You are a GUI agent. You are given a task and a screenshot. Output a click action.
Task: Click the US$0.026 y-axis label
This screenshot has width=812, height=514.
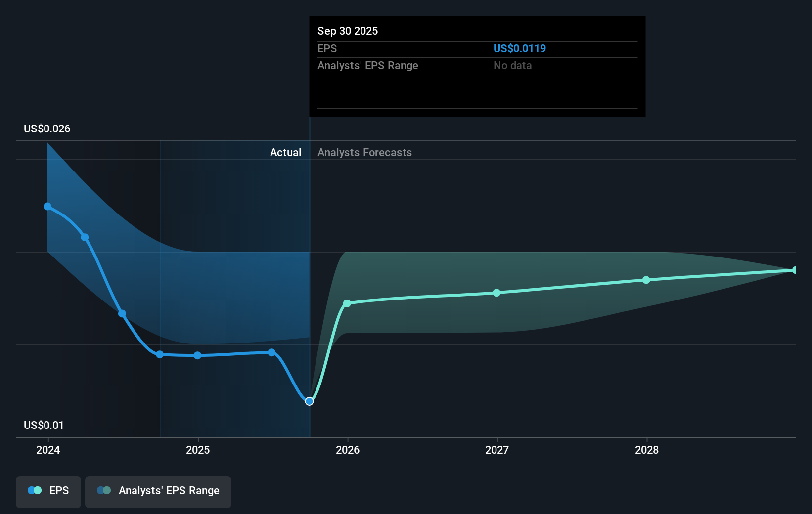[47, 129]
